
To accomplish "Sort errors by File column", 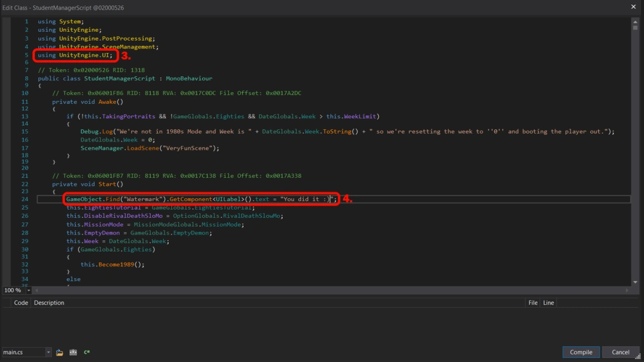I will point(532,303).
